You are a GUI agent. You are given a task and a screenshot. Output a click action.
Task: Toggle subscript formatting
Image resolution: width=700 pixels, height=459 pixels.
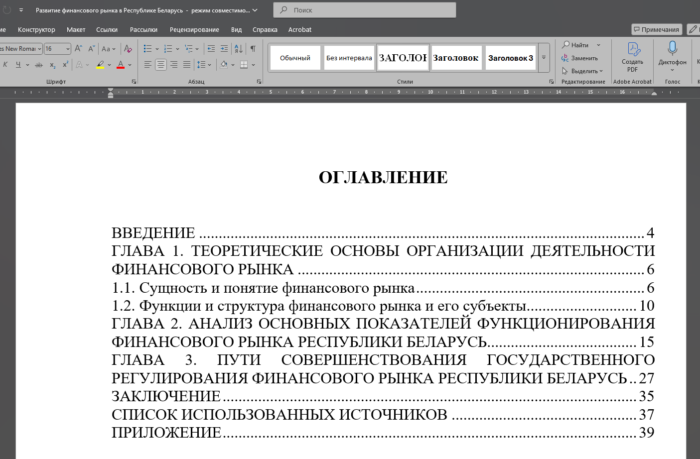tap(52, 65)
